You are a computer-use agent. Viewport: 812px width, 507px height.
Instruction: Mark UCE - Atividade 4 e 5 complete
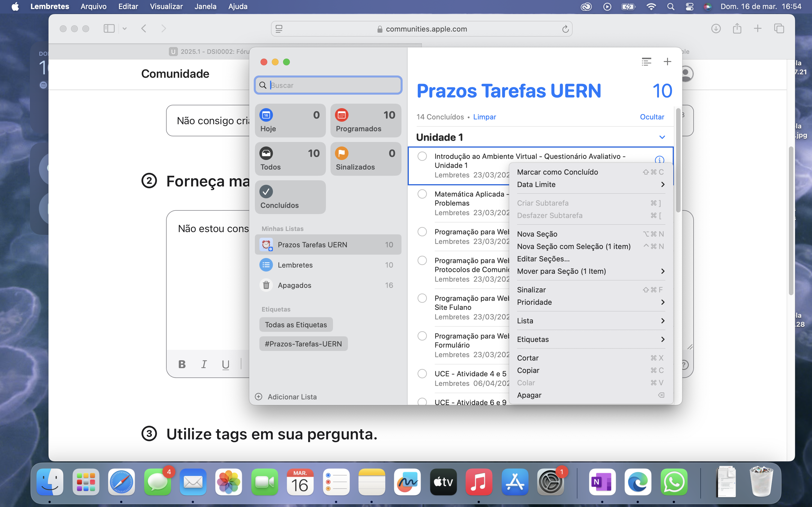tap(422, 373)
